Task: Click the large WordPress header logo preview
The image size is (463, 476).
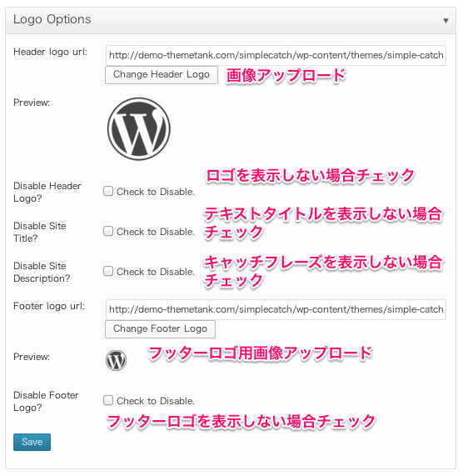Action: [x=139, y=128]
